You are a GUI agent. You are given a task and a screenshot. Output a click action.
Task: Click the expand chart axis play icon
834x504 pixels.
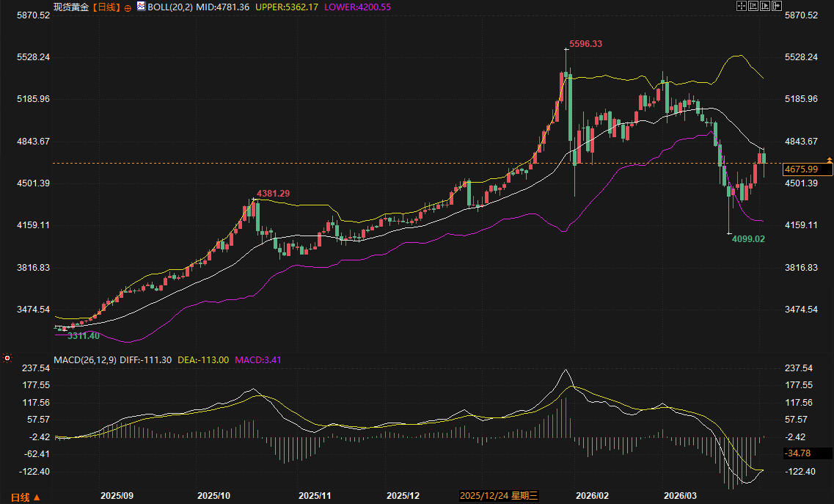coord(765,6)
